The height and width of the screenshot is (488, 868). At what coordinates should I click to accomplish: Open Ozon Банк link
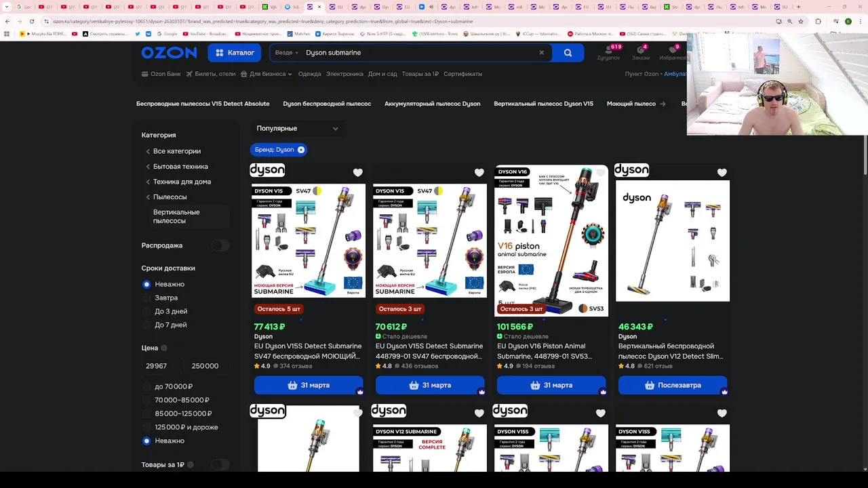(x=161, y=74)
